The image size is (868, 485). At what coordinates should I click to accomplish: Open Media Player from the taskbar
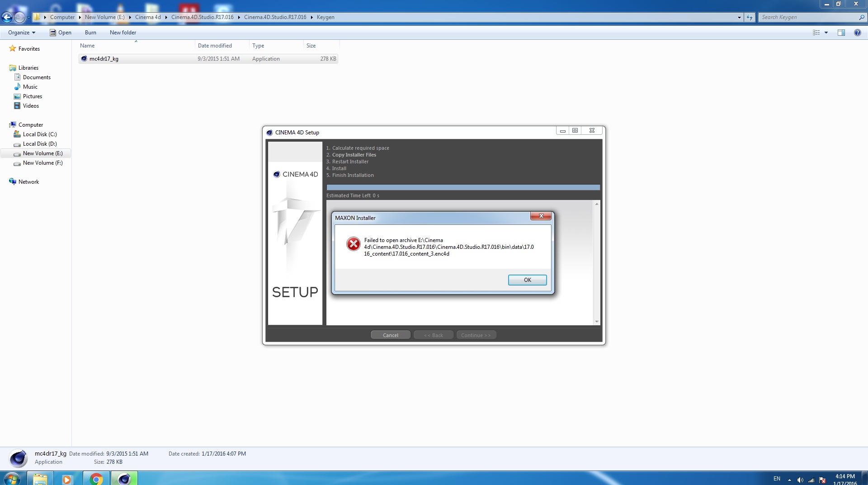(x=67, y=479)
